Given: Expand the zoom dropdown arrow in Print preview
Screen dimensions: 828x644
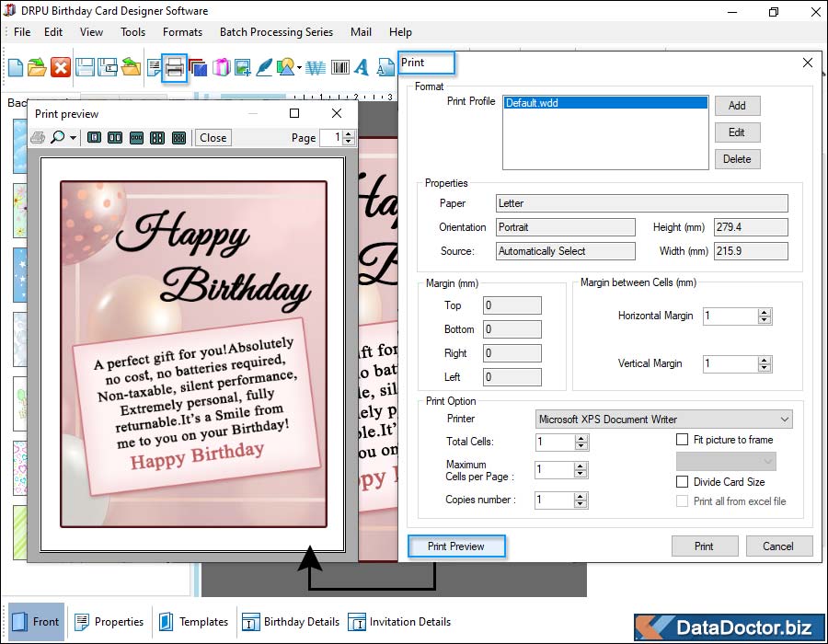Looking at the screenshot, I should (73, 138).
